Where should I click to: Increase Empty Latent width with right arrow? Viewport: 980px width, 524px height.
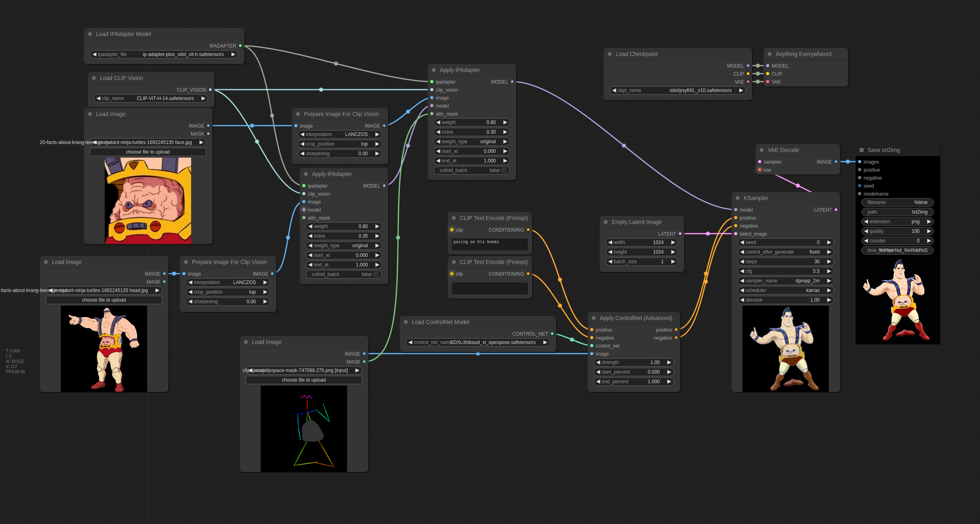(x=673, y=242)
